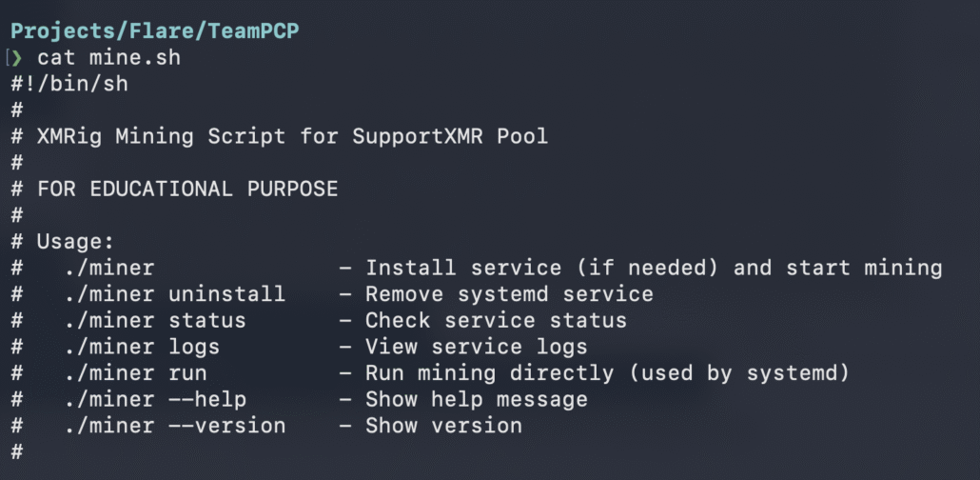Click the './miner --help' command text
This screenshot has height=480, width=980.
[155, 399]
